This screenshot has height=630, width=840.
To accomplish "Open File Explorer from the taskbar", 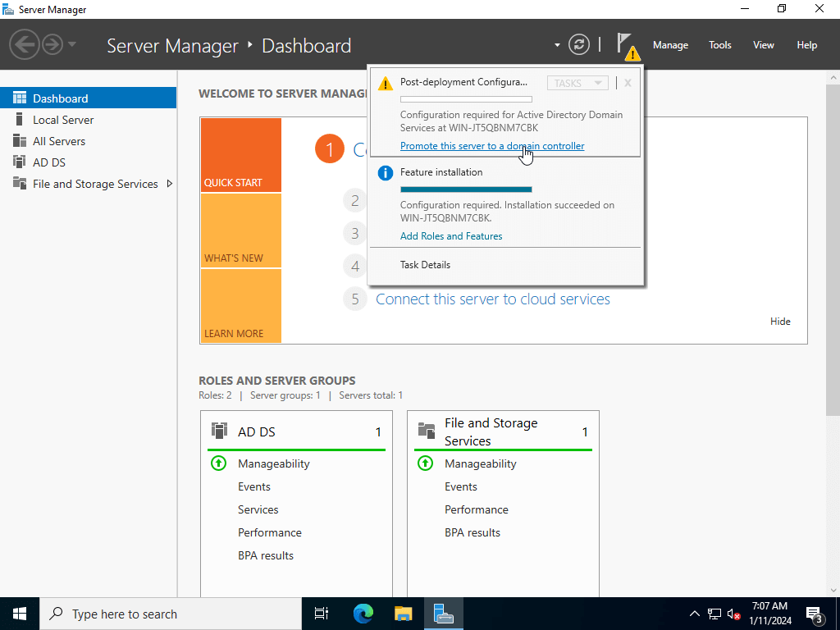I will tap(403, 614).
